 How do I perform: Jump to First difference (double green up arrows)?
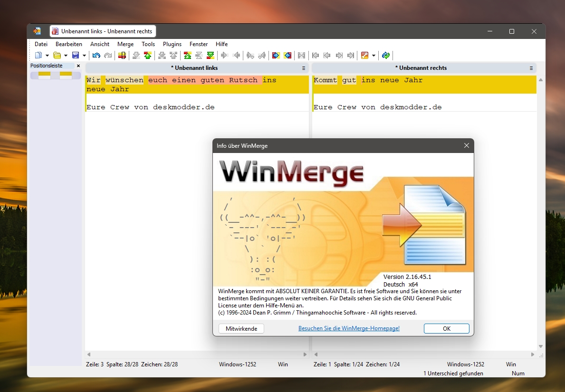(x=188, y=55)
